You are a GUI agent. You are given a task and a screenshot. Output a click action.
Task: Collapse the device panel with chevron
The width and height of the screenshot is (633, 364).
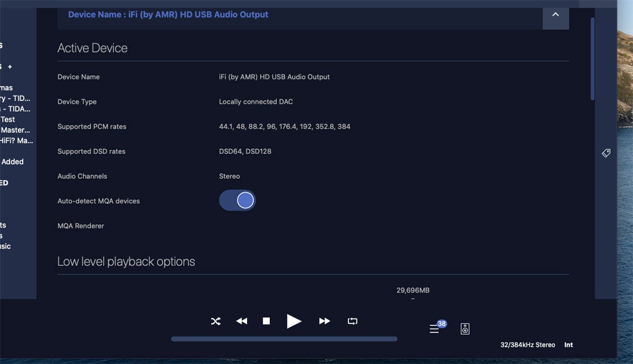tap(555, 15)
